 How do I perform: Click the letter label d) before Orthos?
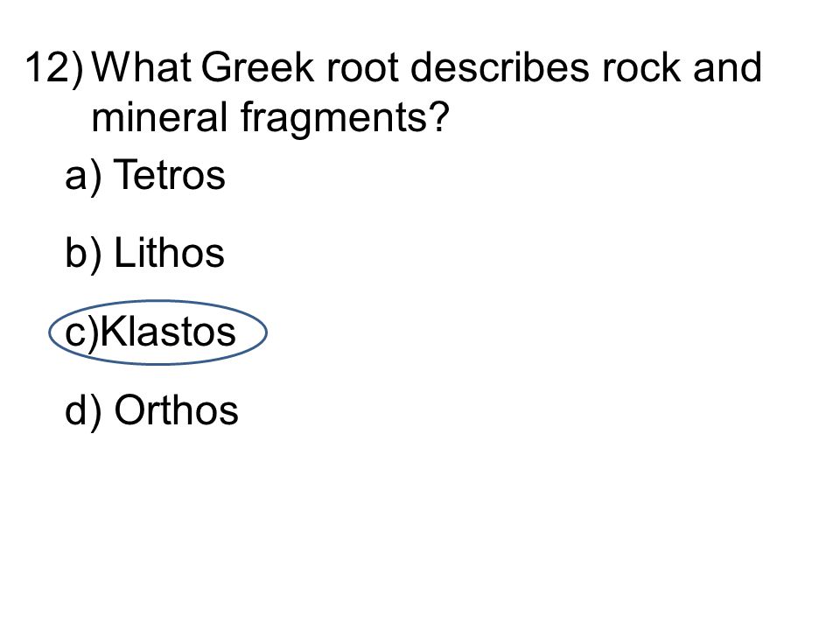(83, 412)
